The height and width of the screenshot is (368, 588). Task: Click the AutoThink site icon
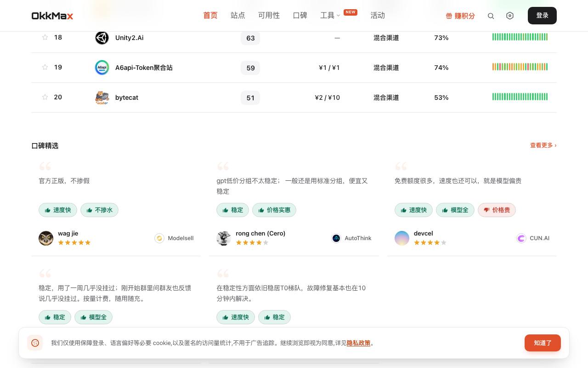click(x=336, y=238)
